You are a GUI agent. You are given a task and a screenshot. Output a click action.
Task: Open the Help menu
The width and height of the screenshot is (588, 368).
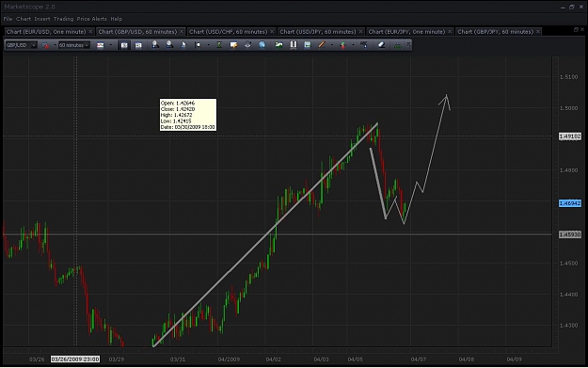[117, 19]
